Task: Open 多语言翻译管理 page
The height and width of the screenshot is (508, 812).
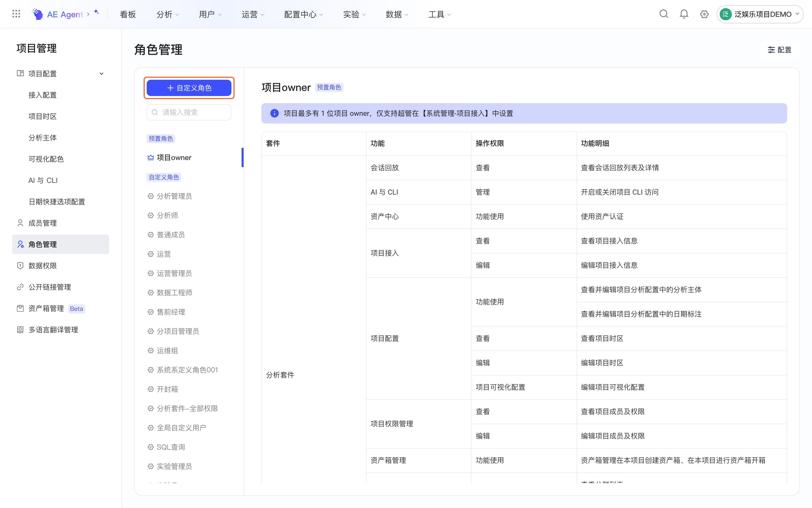Action: click(x=60, y=330)
